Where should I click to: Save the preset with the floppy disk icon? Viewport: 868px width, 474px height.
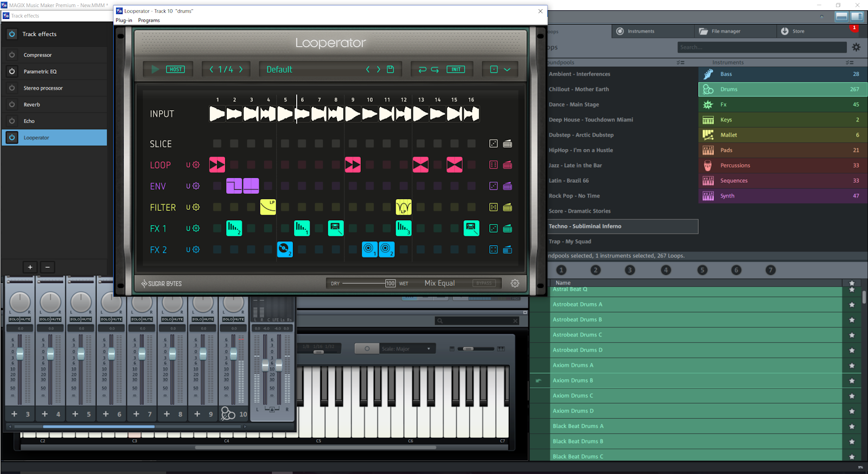tap(390, 69)
